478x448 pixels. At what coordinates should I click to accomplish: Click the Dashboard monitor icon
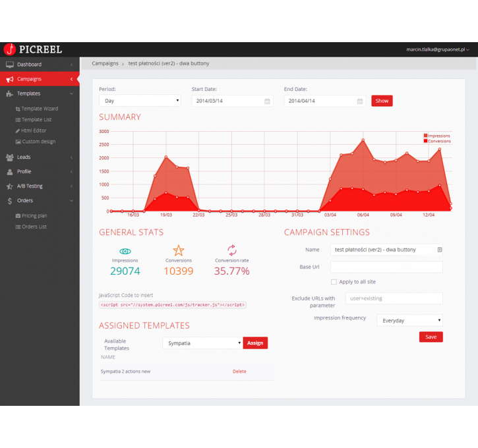10,65
